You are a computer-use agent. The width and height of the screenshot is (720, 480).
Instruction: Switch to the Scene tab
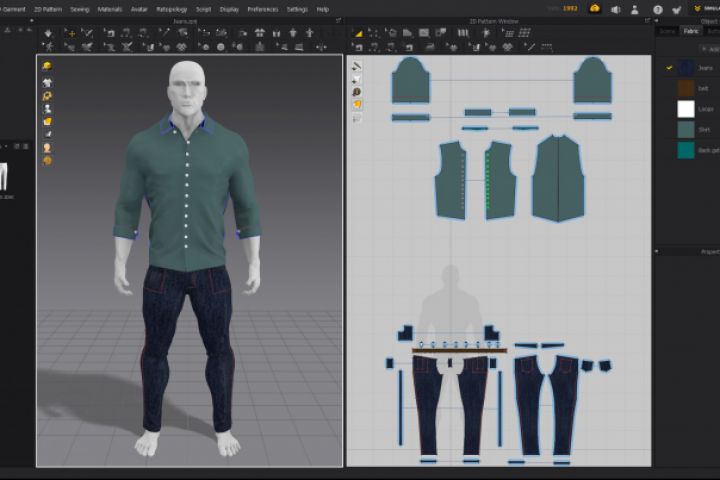pyautogui.click(x=667, y=31)
